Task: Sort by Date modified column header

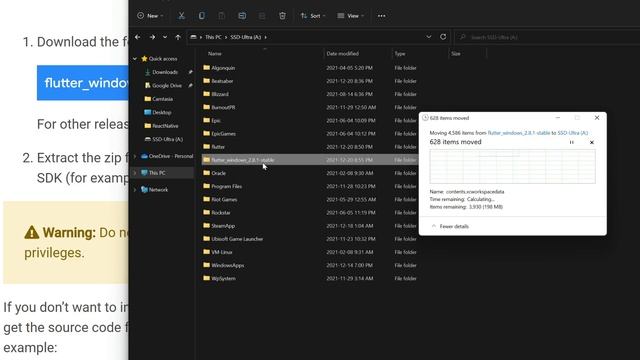Action: click(x=342, y=53)
